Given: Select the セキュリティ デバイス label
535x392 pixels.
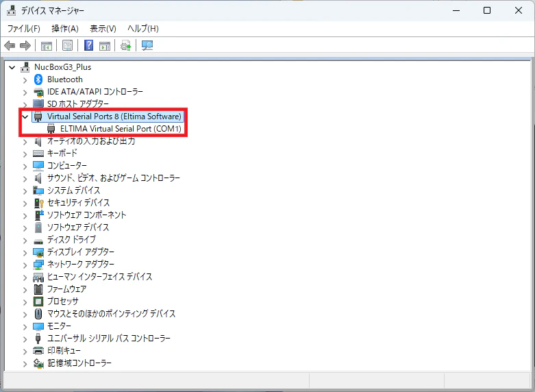Looking at the screenshot, I should click(79, 203).
